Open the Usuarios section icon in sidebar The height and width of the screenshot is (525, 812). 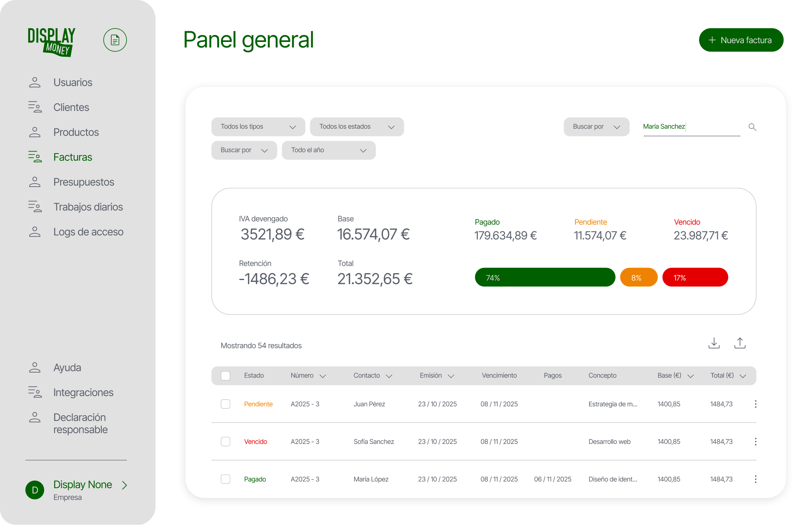click(x=35, y=82)
